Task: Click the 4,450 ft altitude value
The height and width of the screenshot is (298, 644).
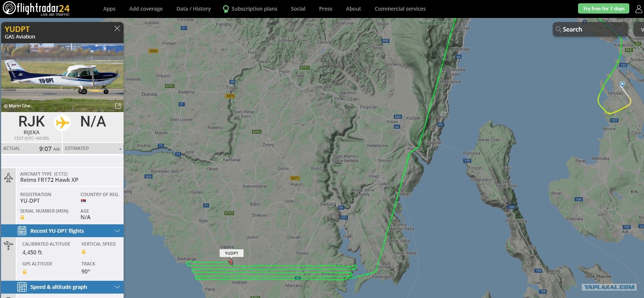Action: (32, 253)
